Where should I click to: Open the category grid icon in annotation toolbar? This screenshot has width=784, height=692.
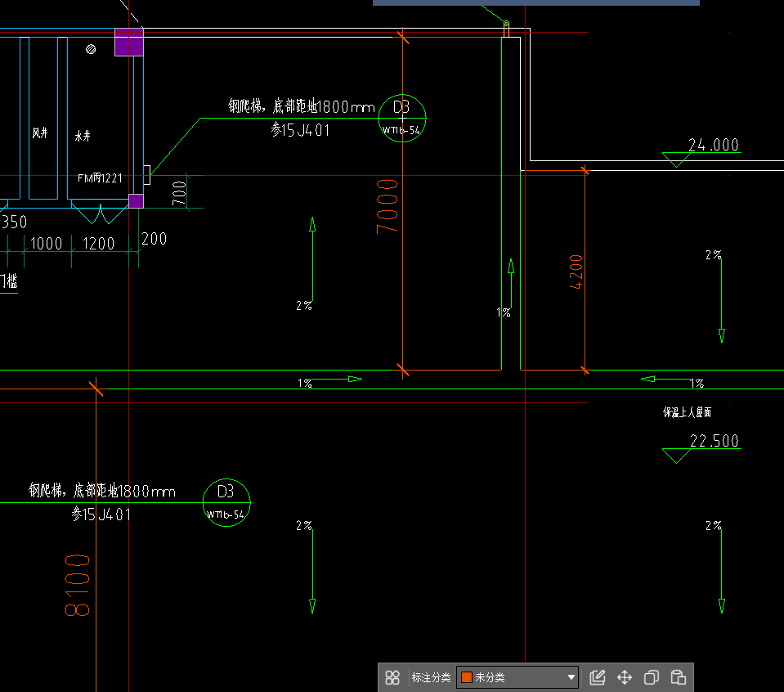tap(392, 677)
